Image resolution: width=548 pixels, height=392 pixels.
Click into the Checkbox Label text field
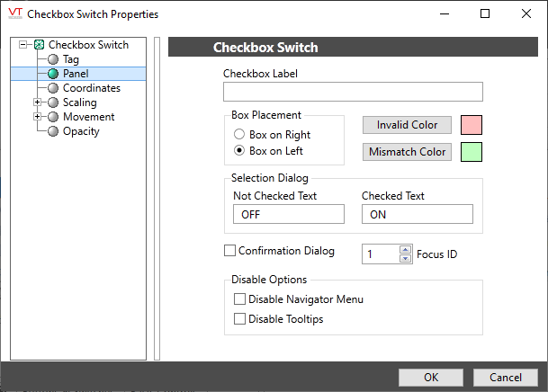pyautogui.click(x=352, y=92)
